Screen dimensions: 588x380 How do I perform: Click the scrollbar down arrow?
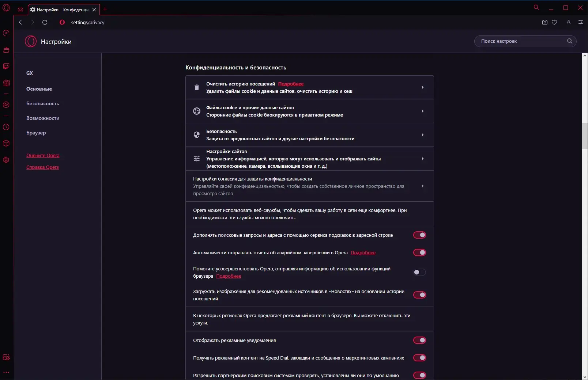coord(585,377)
